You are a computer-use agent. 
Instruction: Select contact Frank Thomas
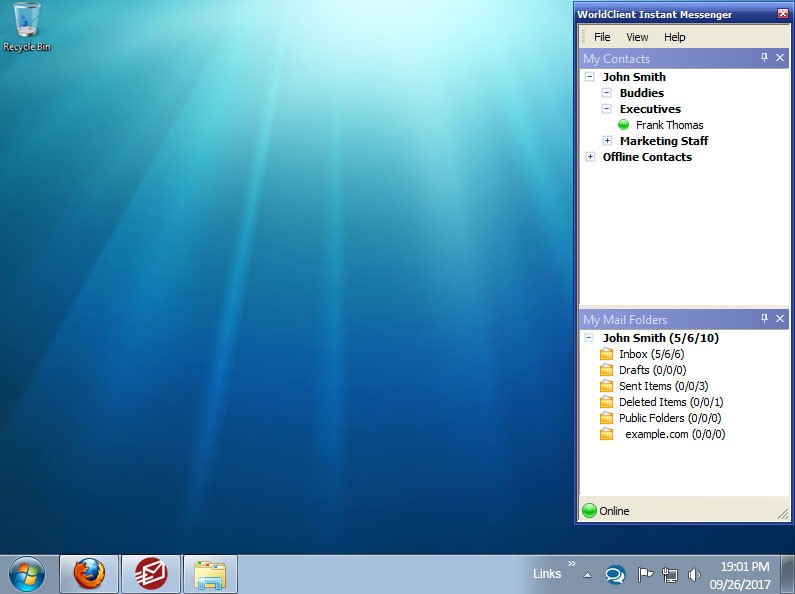(669, 125)
